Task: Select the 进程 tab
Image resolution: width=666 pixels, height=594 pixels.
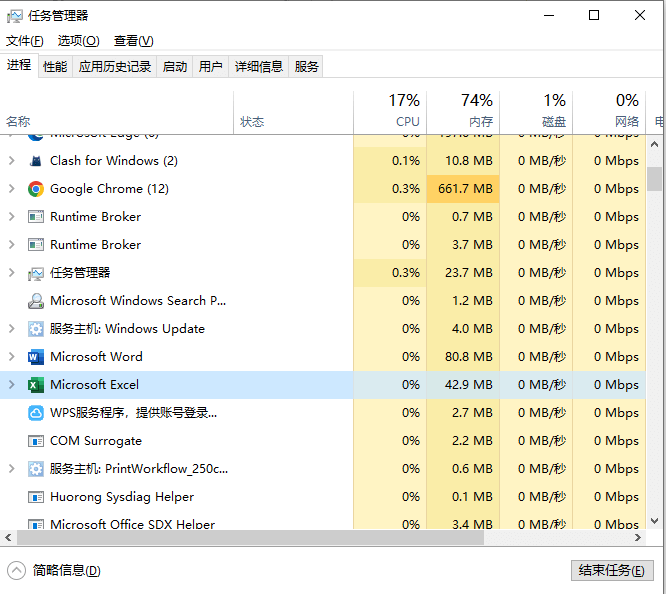Action: (19, 65)
